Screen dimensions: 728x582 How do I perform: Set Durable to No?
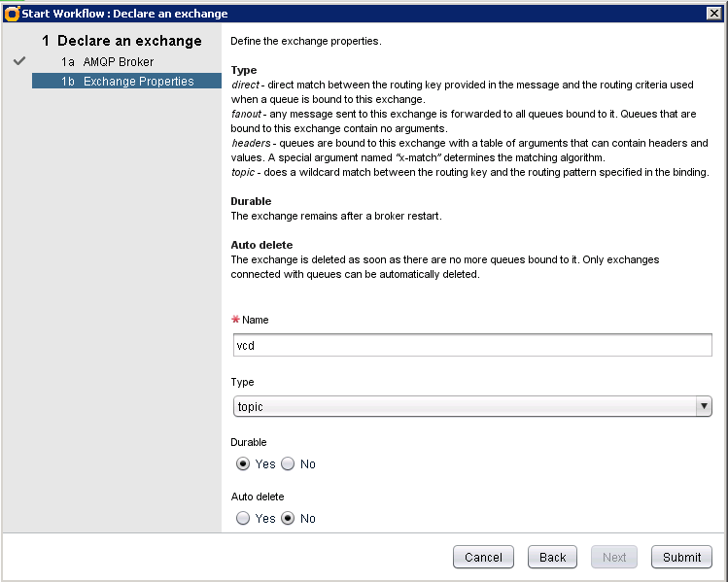[288, 464]
